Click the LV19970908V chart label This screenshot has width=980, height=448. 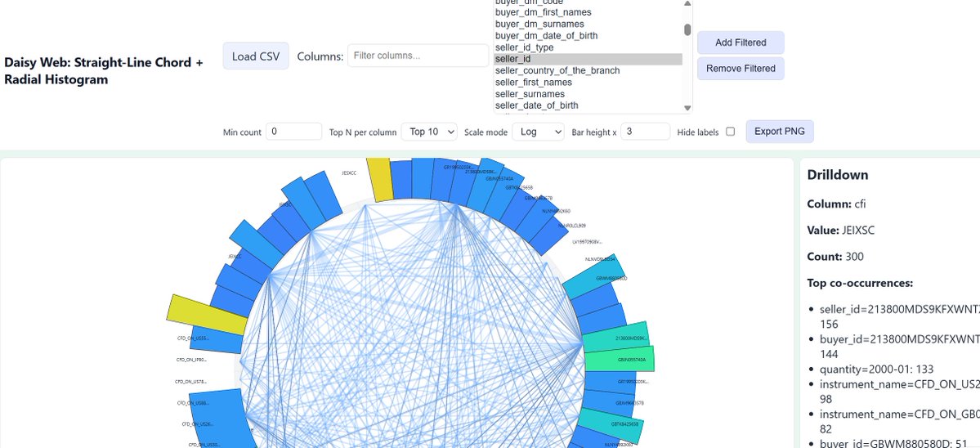(x=588, y=241)
